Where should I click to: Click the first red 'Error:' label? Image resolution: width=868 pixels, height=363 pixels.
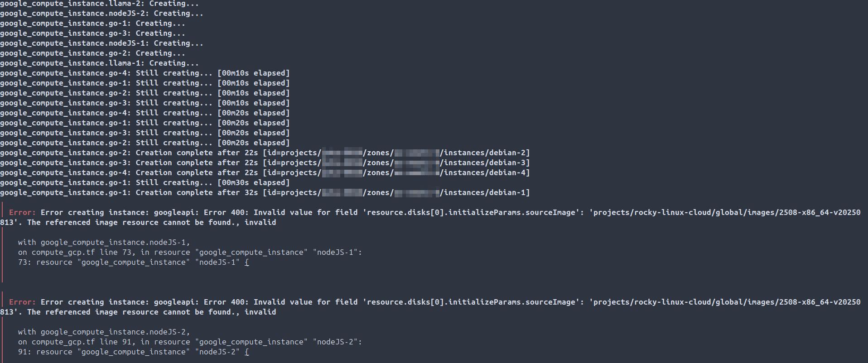tap(22, 213)
